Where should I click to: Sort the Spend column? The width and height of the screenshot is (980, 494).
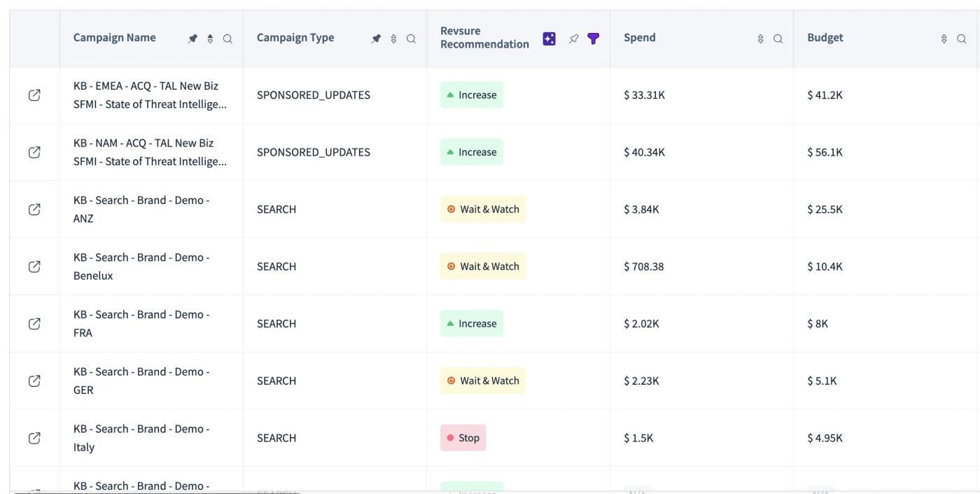(761, 39)
